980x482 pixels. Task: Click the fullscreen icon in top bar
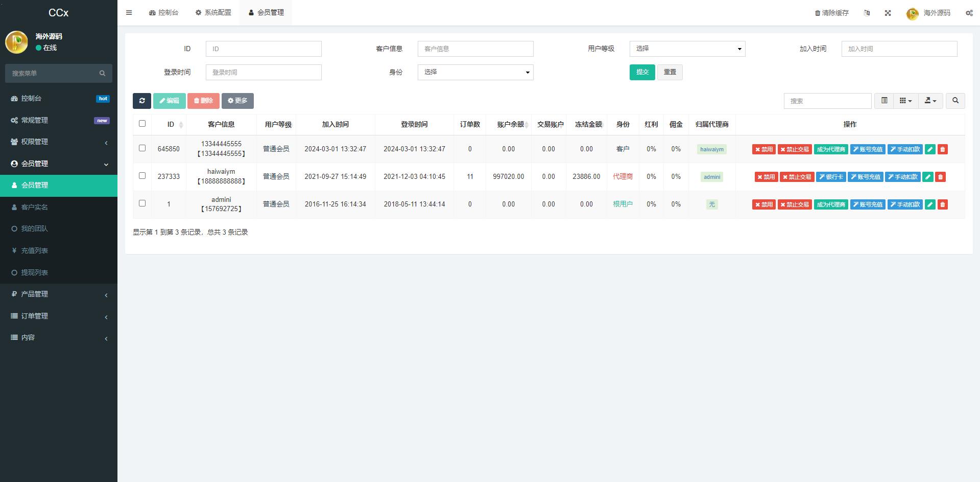[x=888, y=13]
